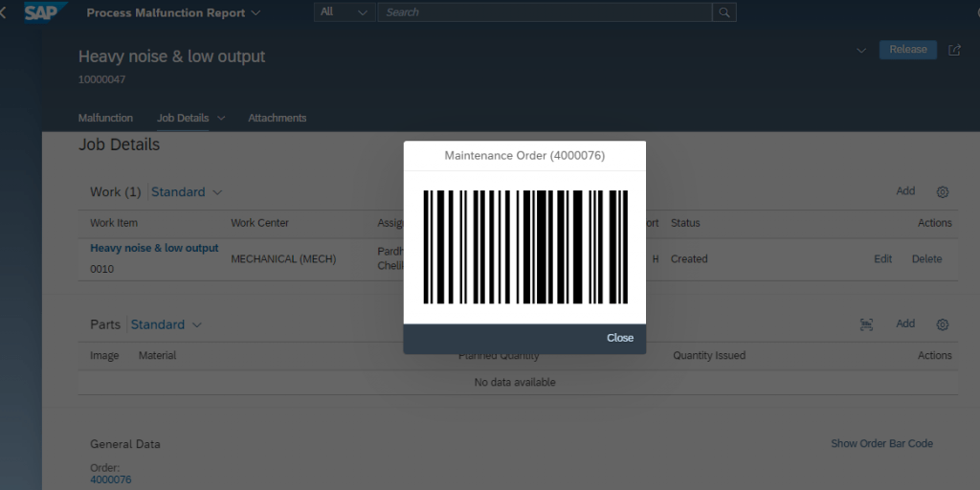Click the Parts barcode scan icon
The image size is (980, 490).
(866, 324)
